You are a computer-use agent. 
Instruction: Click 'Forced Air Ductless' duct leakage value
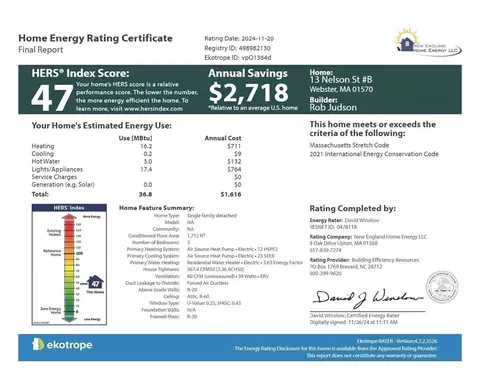208,283
